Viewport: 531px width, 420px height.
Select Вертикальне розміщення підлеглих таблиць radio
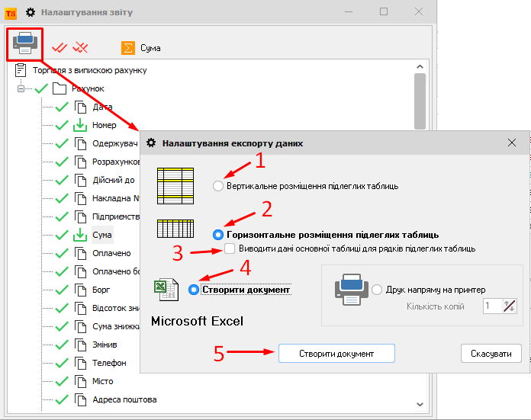[219, 186]
